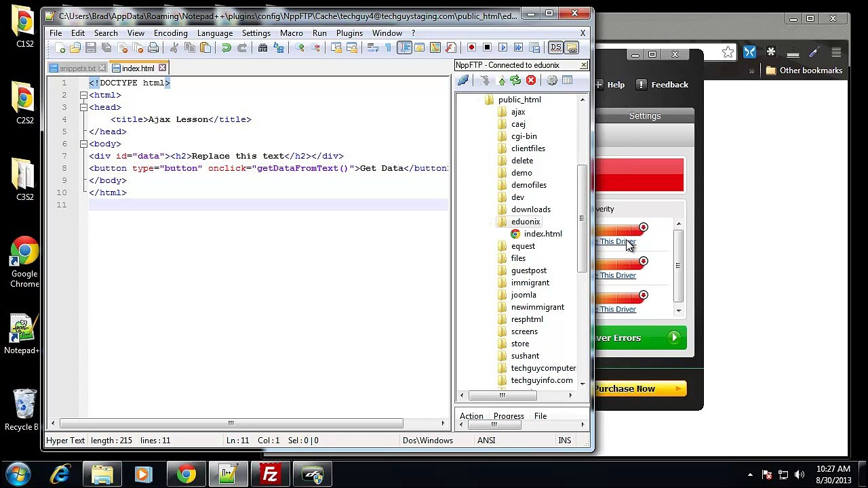The height and width of the screenshot is (488, 868).
Task: Toggle the word wrap toolbar button
Action: click(x=372, y=47)
